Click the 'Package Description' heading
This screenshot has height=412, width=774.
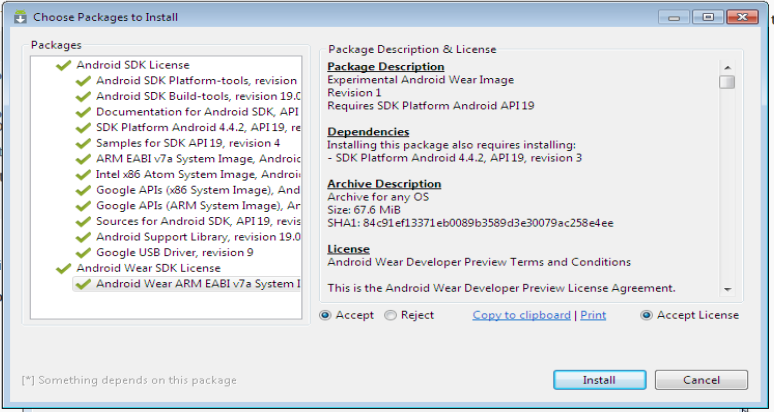pos(386,67)
